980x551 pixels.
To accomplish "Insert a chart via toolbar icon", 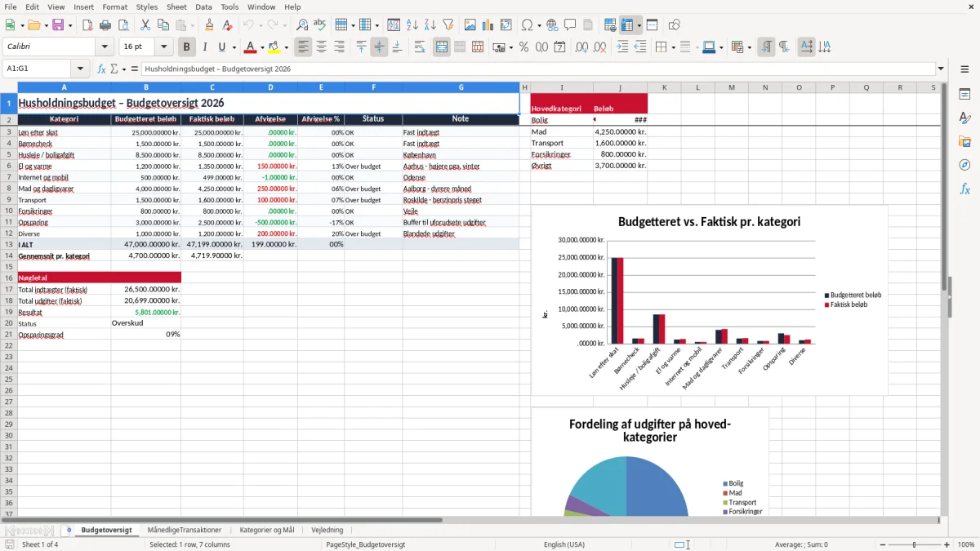I will (488, 25).
